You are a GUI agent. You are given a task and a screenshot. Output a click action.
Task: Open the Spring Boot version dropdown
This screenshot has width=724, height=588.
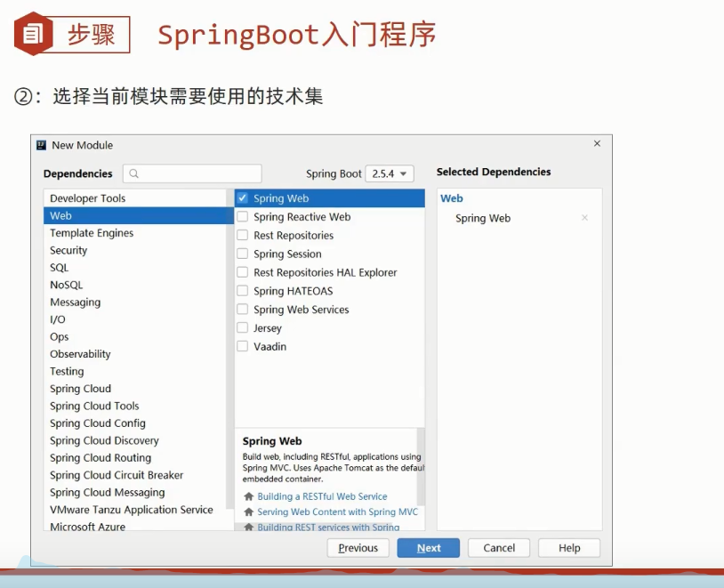pos(390,173)
